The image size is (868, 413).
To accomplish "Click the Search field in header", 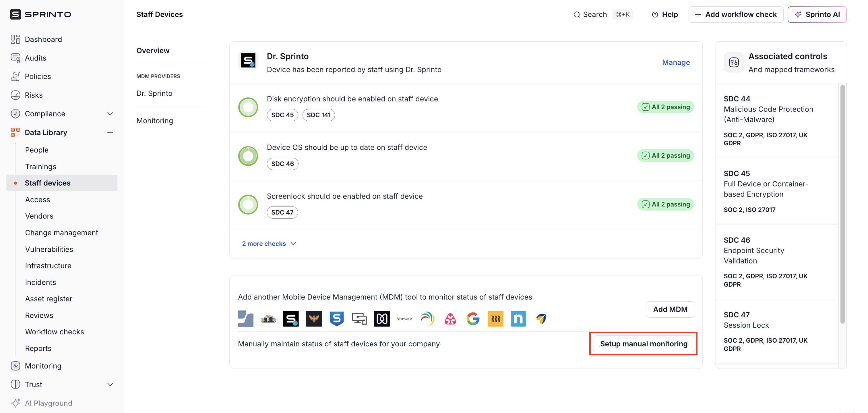I will tap(594, 14).
